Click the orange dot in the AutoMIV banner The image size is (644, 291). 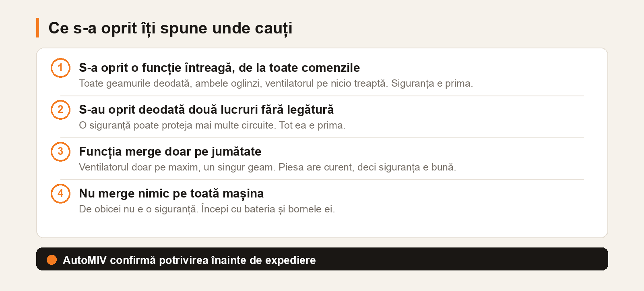[x=52, y=260]
